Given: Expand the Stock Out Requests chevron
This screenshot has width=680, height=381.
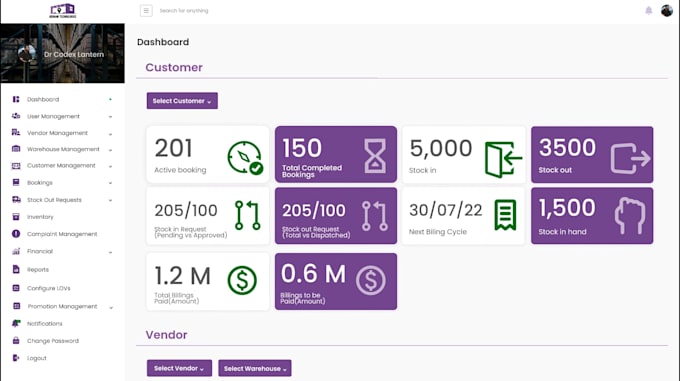Looking at the screenshot, I should coord(110,201).
